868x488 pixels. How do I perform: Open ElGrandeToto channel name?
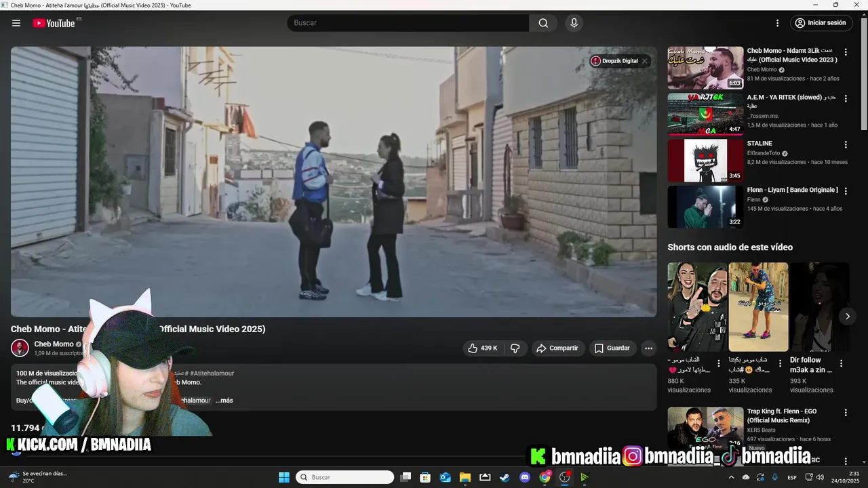click(764, 153)
